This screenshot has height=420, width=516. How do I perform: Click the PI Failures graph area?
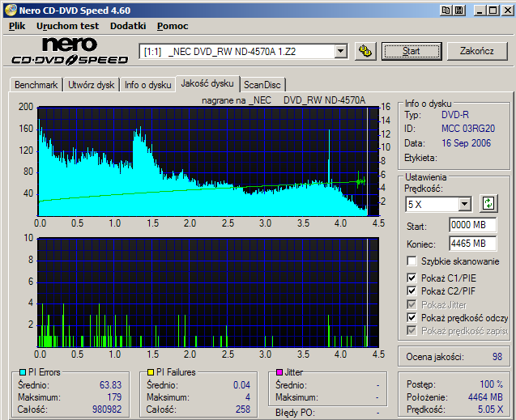point(208,292)
